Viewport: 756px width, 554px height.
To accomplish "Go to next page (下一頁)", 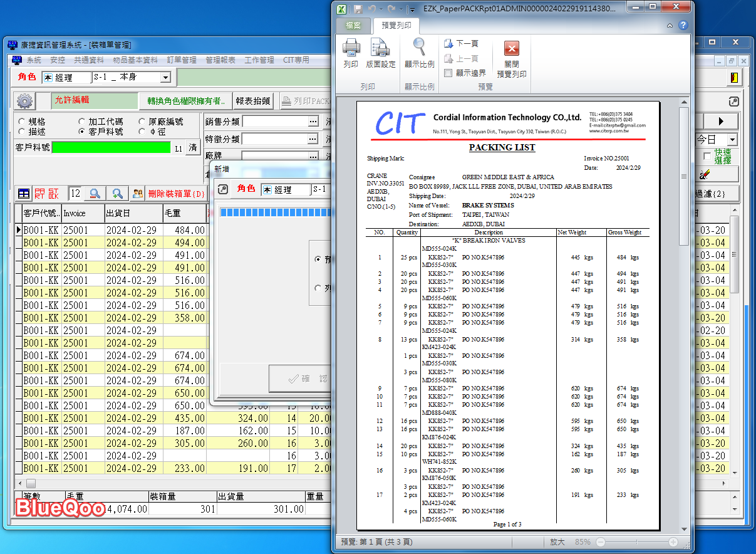I will (462, 43).
